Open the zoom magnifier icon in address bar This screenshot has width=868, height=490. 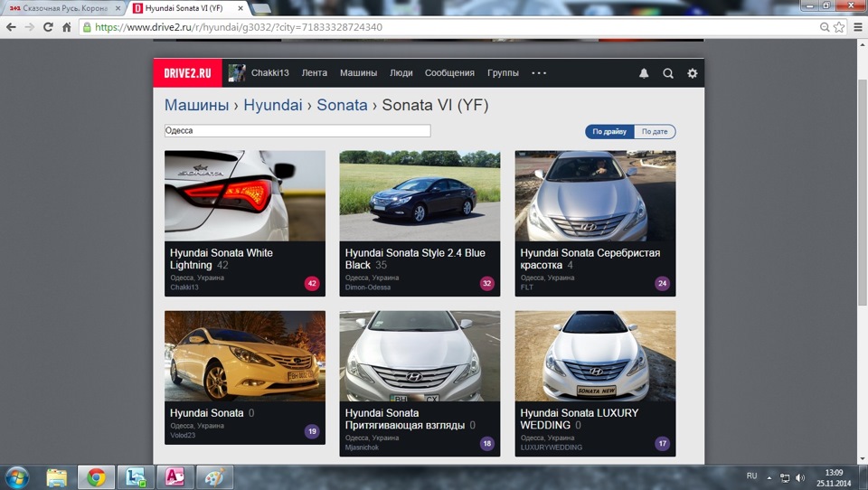pyautogui.click(x=825, y=27)
